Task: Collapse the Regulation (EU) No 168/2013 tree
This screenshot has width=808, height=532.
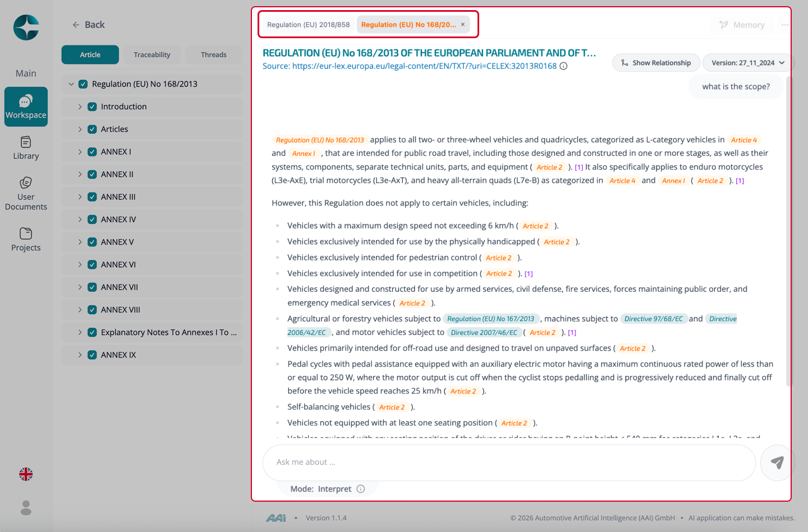Action: coord(71,84)
